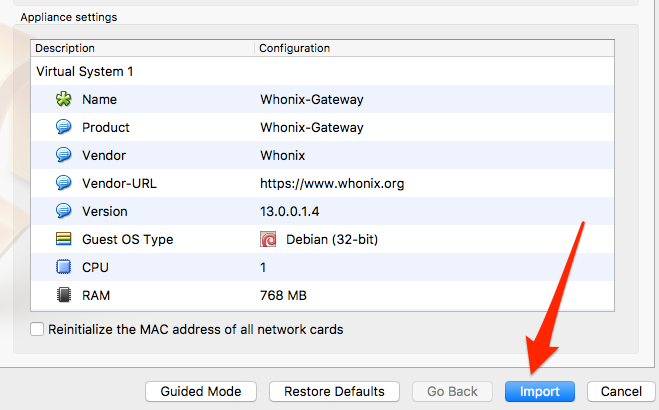Click the Debian swirl logo icon
This screenshot has width=659, height=410.
pos(268,239)
